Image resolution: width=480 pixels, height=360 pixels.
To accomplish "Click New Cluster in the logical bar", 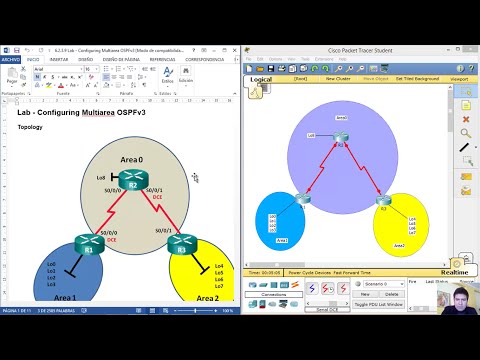I will point(338,79).
